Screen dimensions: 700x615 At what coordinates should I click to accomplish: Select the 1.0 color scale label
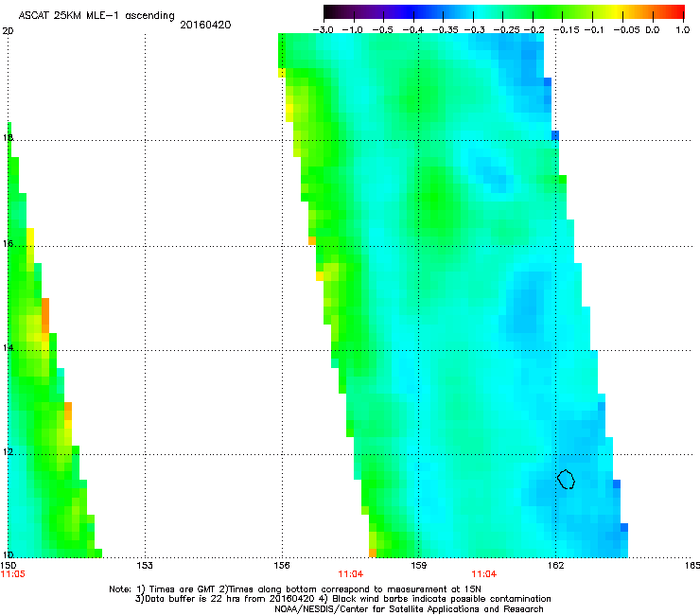(683, 30)
